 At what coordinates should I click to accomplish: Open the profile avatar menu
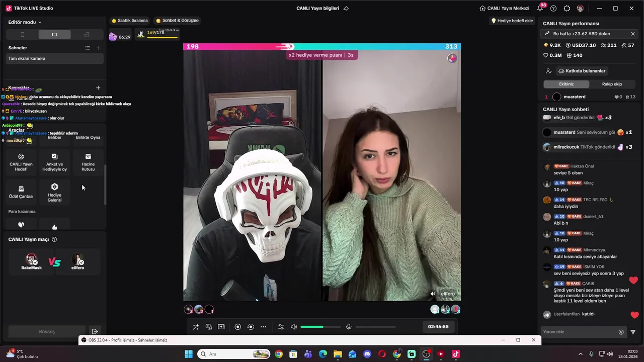pos(580,9)
